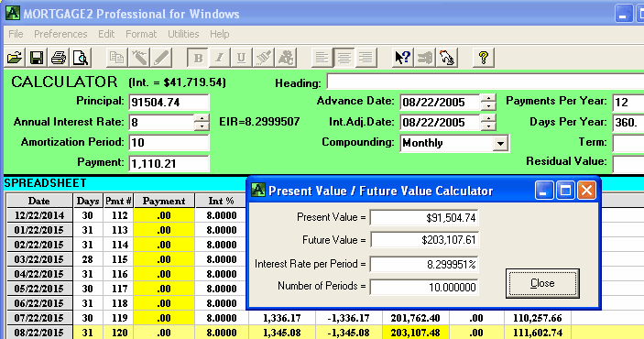Click the Payments Per Year field
The height and width of the screenshot is (339, 644).
[628, 102]
